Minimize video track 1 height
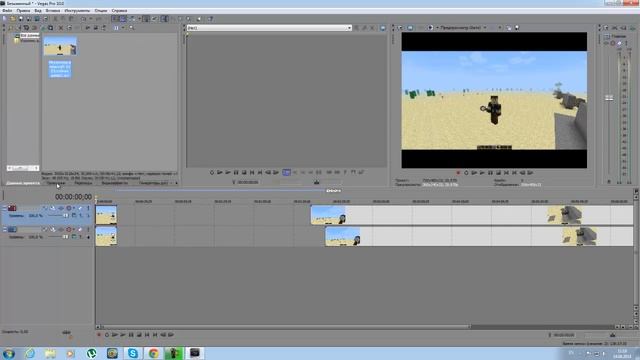 coord(4,207)
